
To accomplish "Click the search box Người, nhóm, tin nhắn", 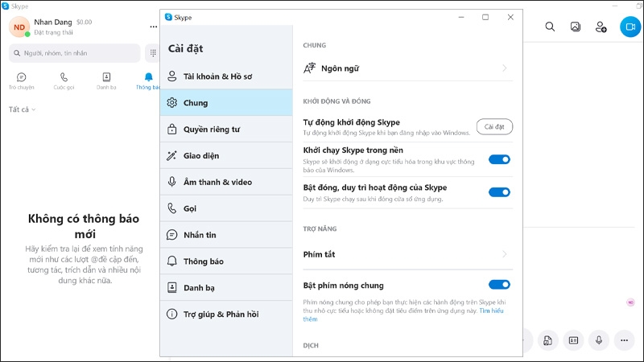I will click(x=74, y=53).
